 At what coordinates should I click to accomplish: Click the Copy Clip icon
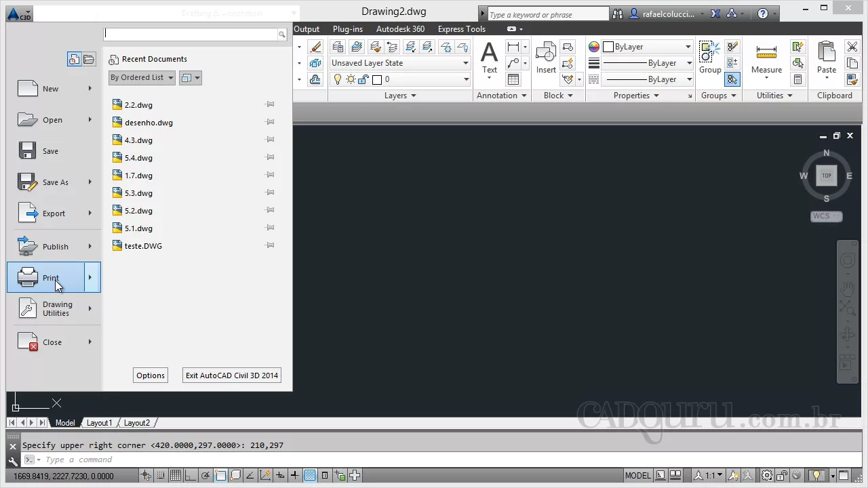click(852, 63)
